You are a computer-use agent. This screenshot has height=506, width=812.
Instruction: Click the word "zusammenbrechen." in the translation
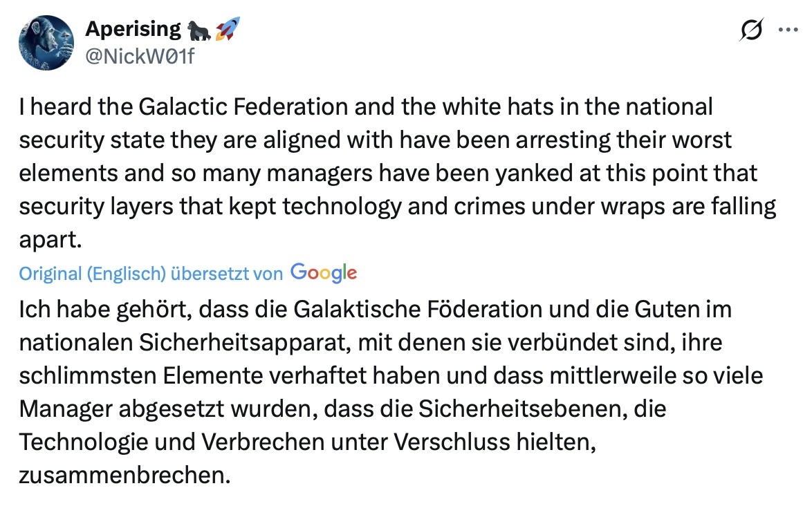point(124,476)
